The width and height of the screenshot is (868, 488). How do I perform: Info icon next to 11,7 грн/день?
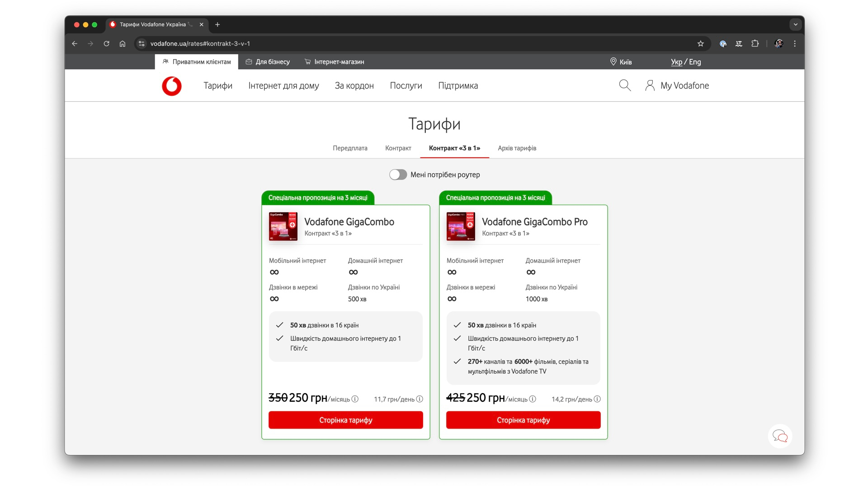tap(420, 399)
